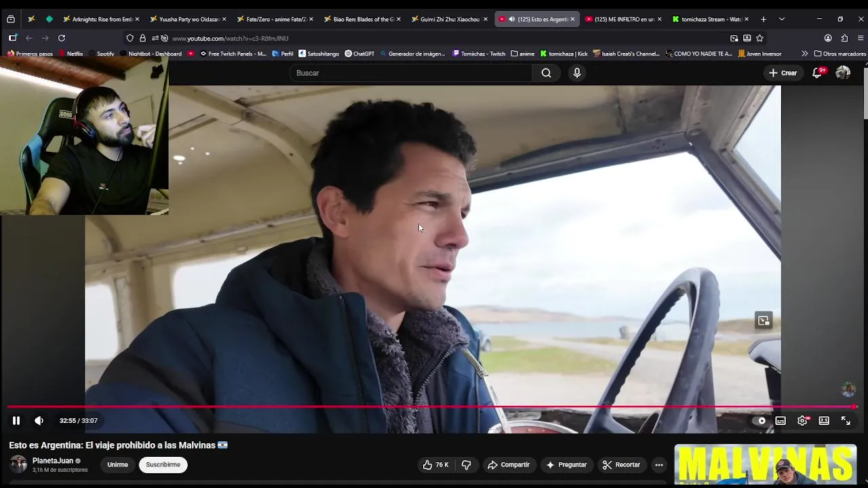Mute the tab via its audio icon

pyautogui.click(x=511, y=19)
